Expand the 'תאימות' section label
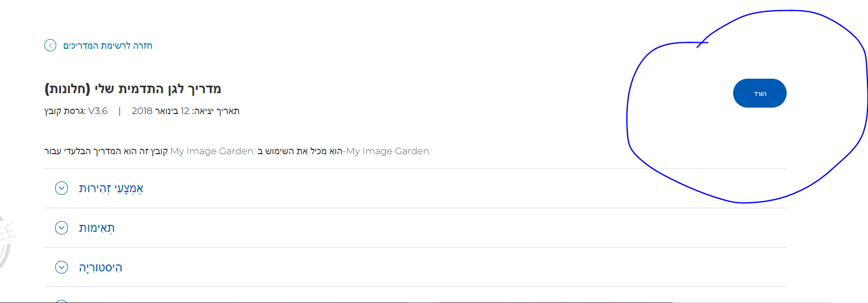The image size is (868, 303). pos(97,228)
